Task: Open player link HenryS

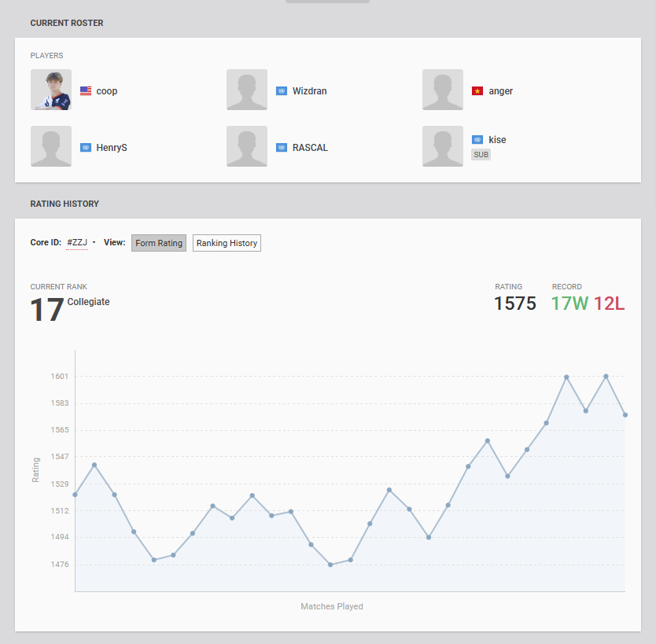Action: pos(112,148)
